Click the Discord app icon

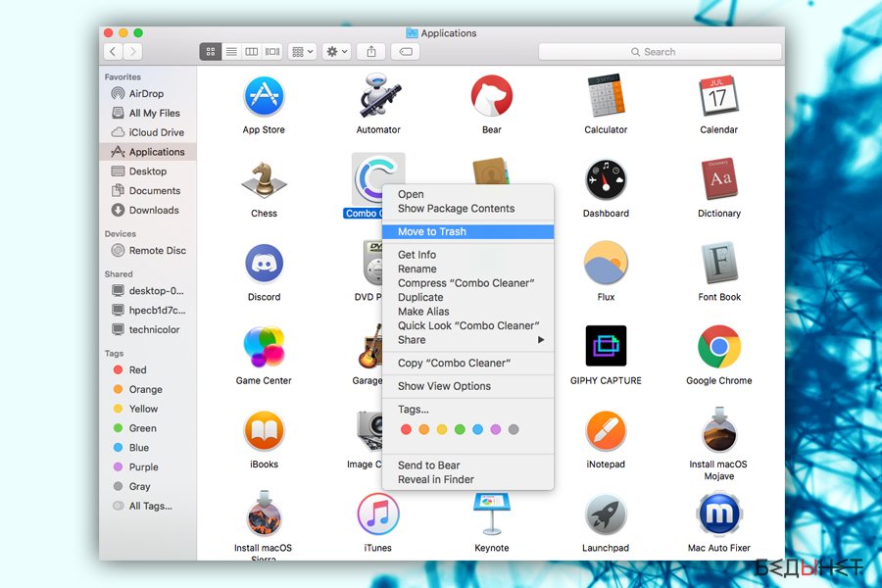tap(264, 264)
